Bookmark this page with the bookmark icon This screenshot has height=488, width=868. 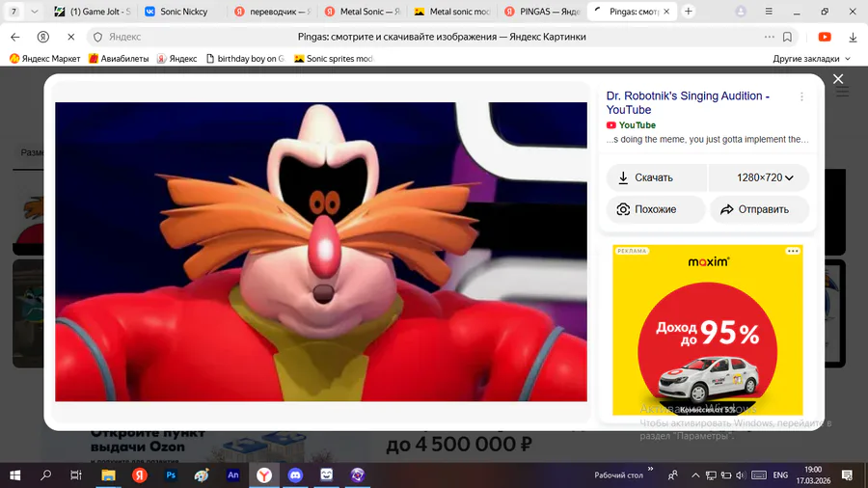(x=787, y=37)
